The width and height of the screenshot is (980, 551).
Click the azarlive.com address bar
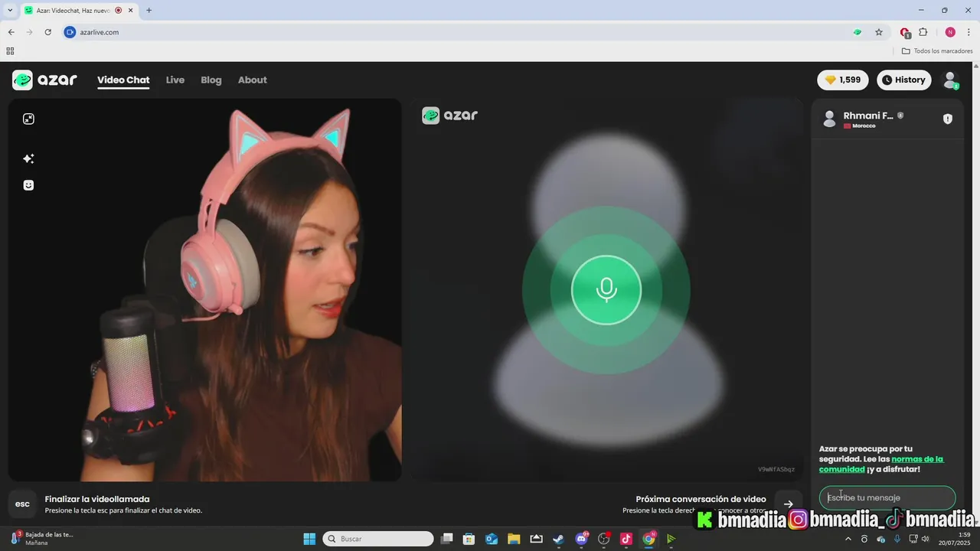[459, 32]
